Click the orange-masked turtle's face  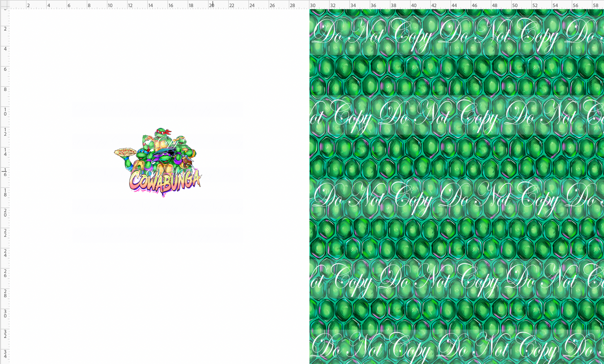click(182, 141)
